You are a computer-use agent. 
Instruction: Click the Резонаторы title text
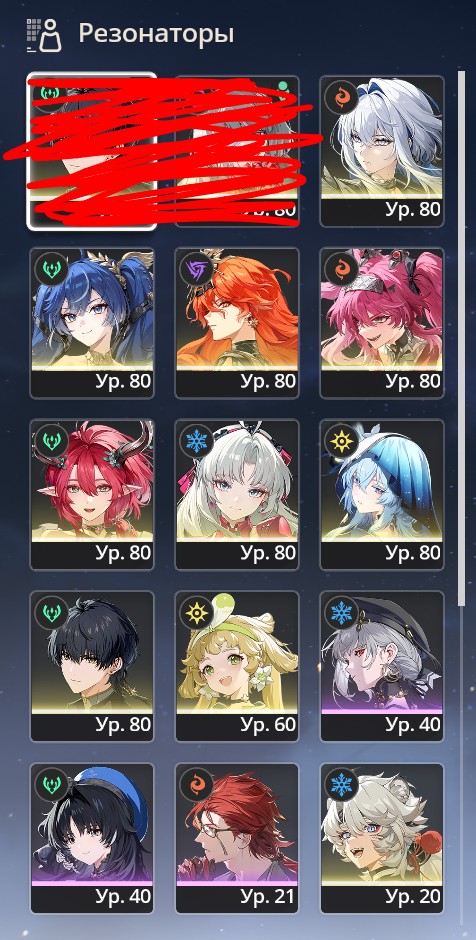point(156,34)
